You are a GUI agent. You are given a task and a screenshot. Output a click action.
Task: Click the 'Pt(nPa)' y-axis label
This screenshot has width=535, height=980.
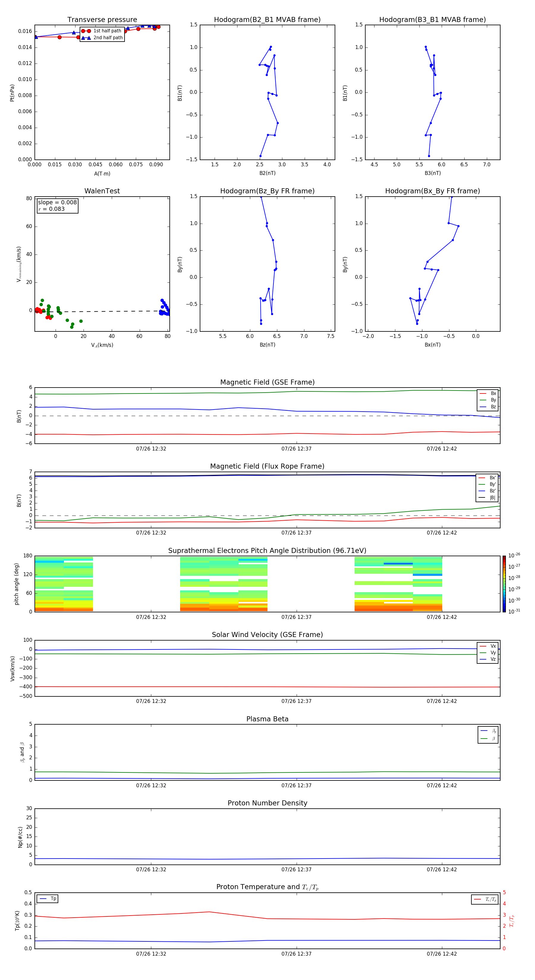coord(12,93)
